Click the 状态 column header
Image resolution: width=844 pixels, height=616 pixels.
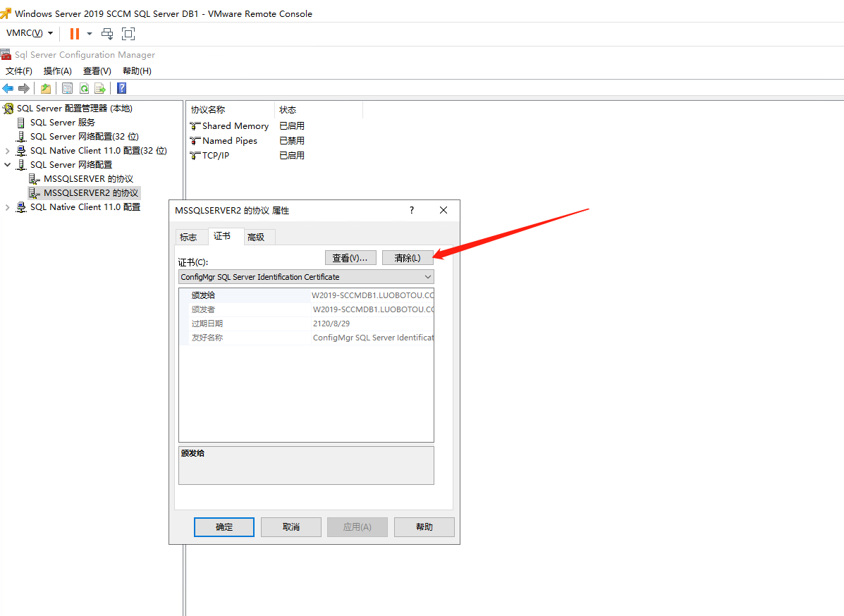click(x=319, y=110)
